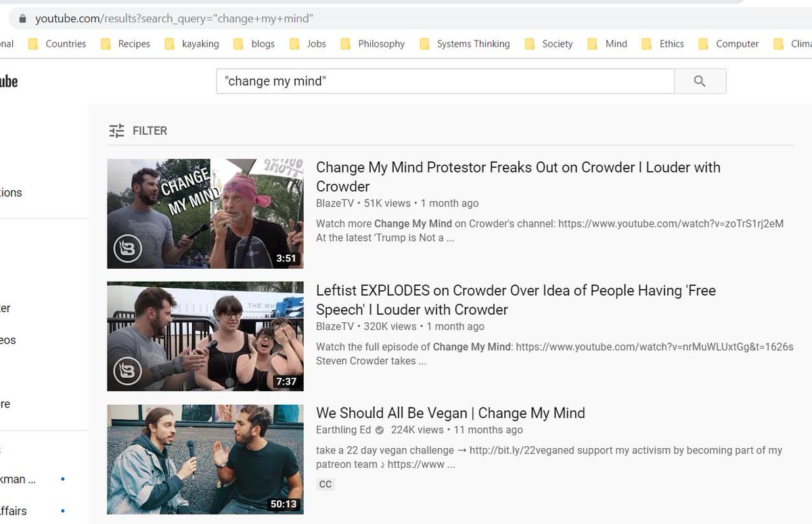Click the browser address bar URL

click(174, 19)
